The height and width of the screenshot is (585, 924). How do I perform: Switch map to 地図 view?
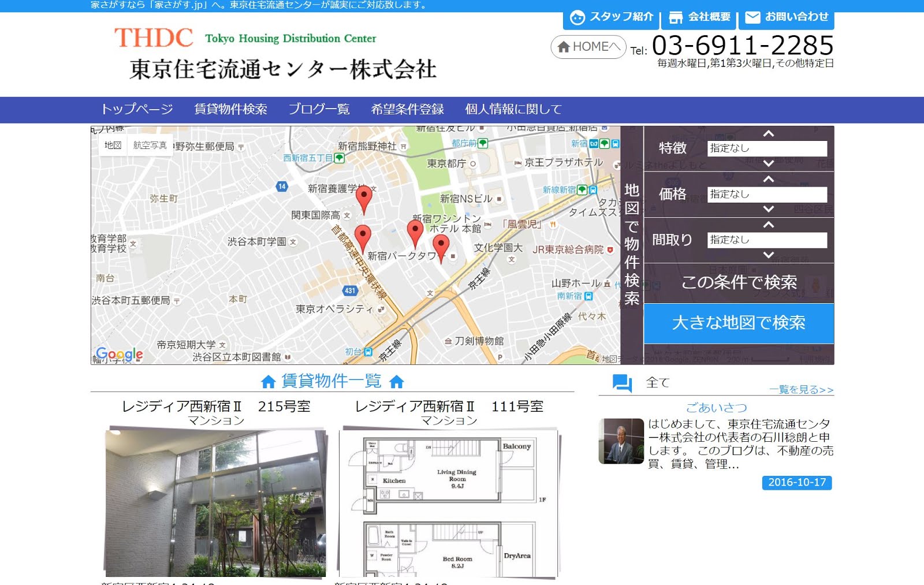tap(113, 145)
